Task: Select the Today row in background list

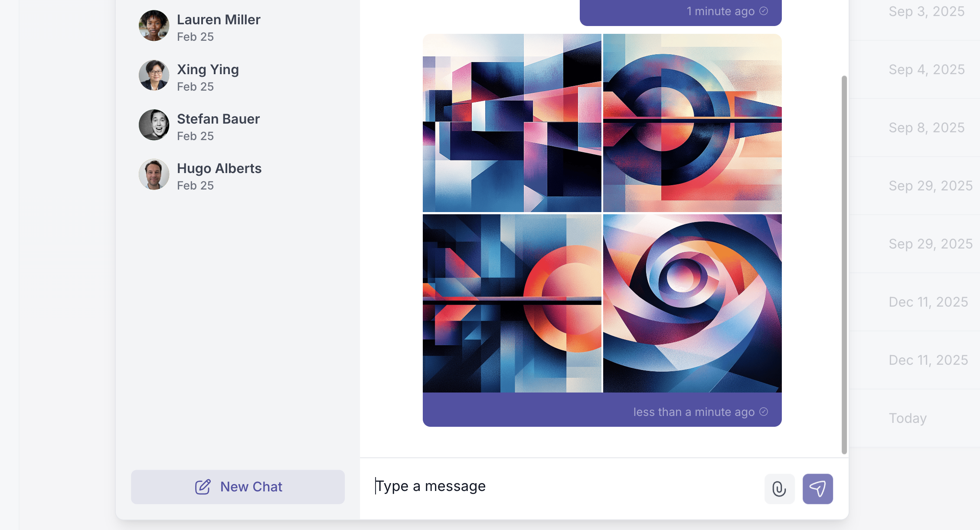Action: pyautogui.click(x=914, y=418)
